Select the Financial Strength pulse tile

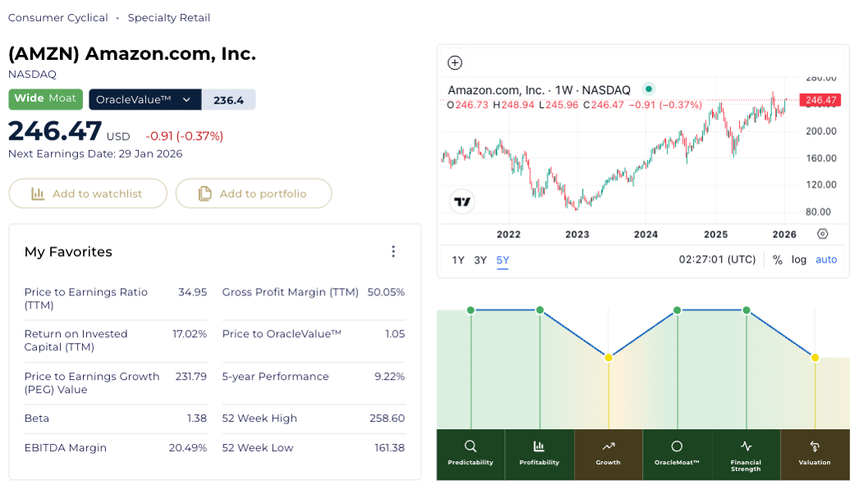(x=746, y=454)
